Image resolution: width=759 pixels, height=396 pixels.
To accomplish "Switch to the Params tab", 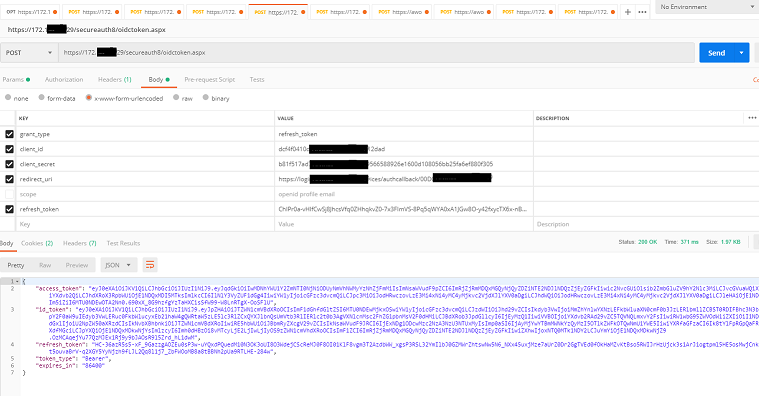I will click(x=16, y=79).
